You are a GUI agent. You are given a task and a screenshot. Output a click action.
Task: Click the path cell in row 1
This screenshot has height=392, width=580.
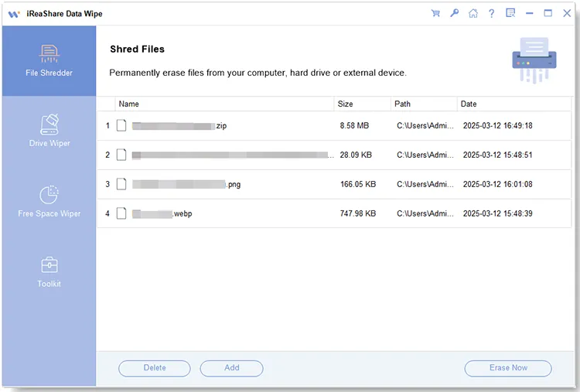425,126
